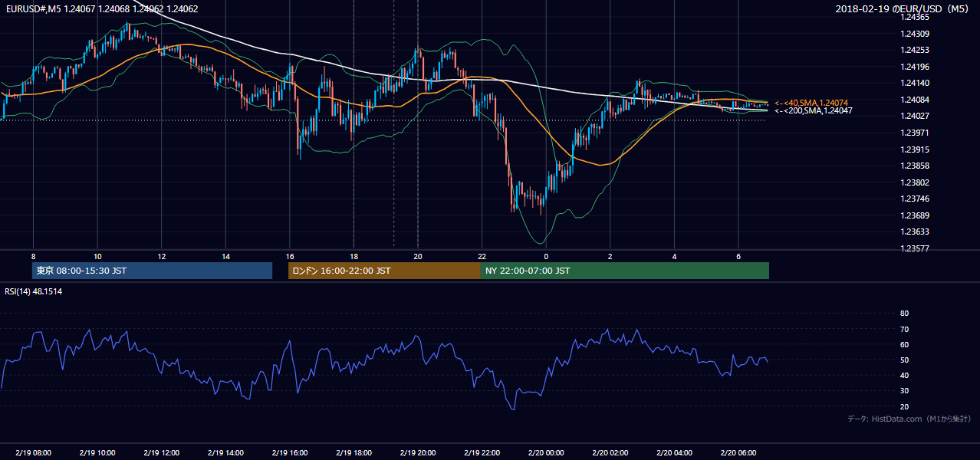Click RSI scale value 30
This screenshot has width=980, height=460.
(x=904, y=391)
